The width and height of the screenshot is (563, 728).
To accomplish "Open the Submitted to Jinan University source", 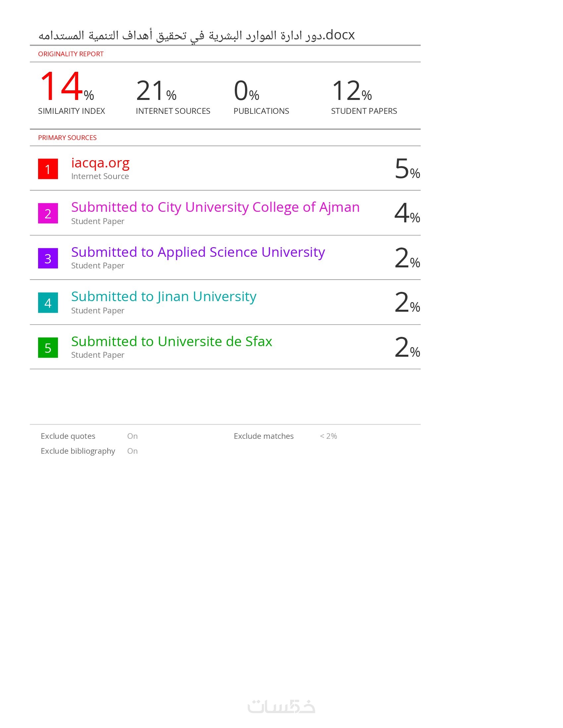I will (x=163, y=297).
